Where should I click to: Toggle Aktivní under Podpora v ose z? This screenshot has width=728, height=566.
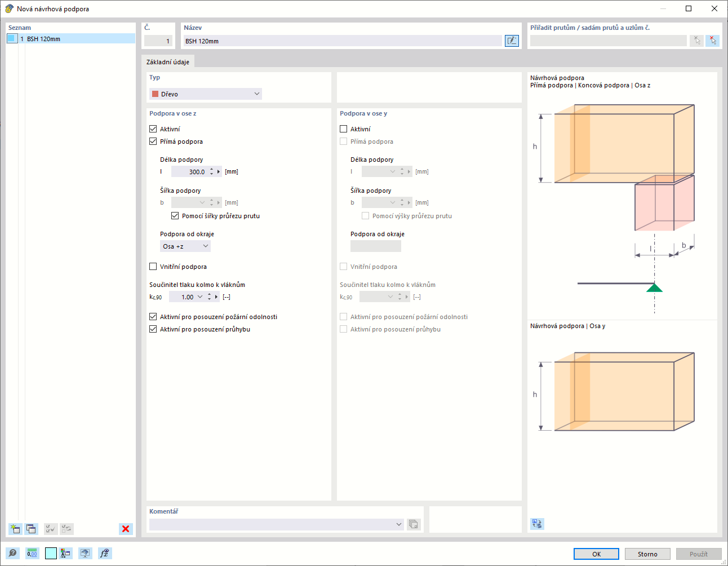tap(153, 129)
